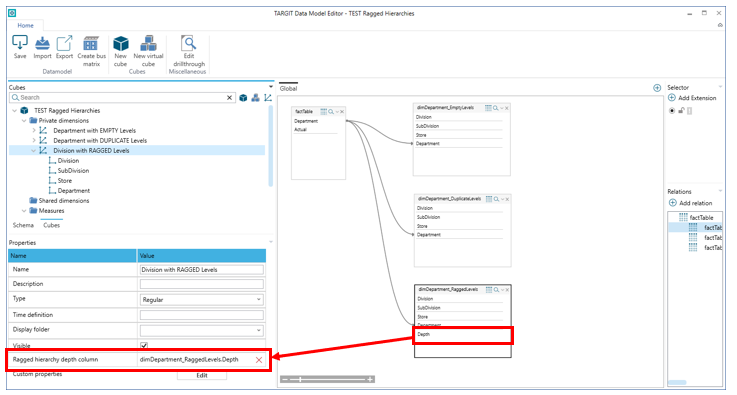
Task: Clear ragged hierarchy depth column with red X
Action: 259,360
